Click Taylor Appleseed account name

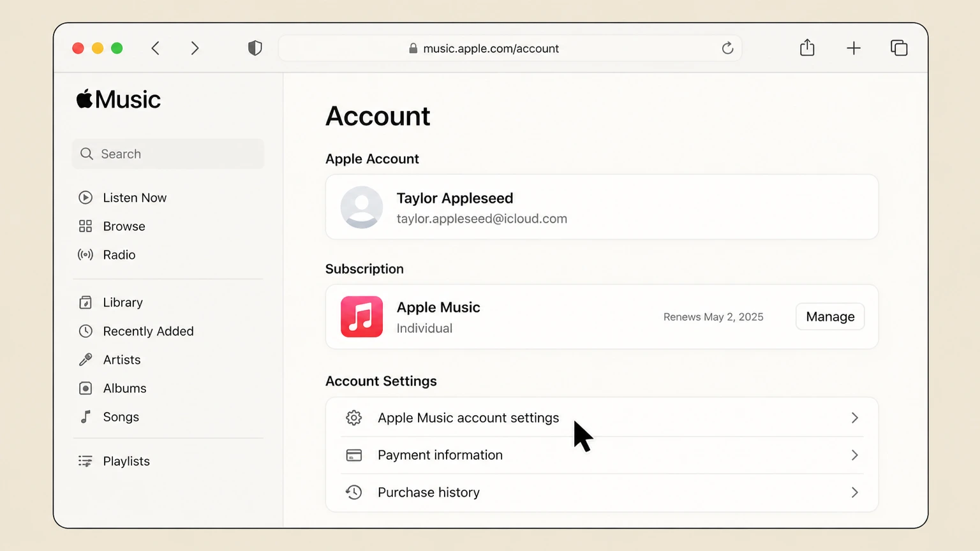pos(455,198)
